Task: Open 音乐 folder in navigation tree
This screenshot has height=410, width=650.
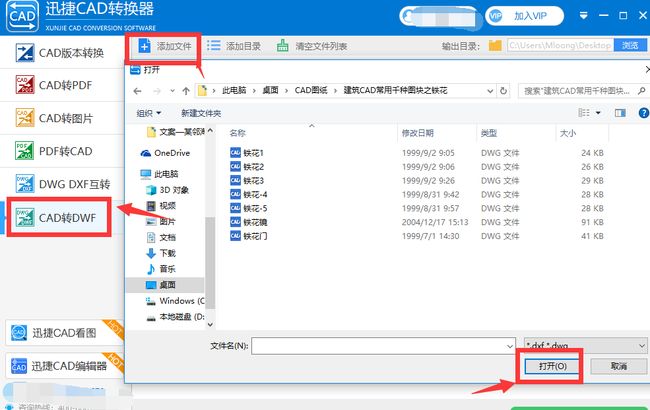Action: [x=162, y=269]
